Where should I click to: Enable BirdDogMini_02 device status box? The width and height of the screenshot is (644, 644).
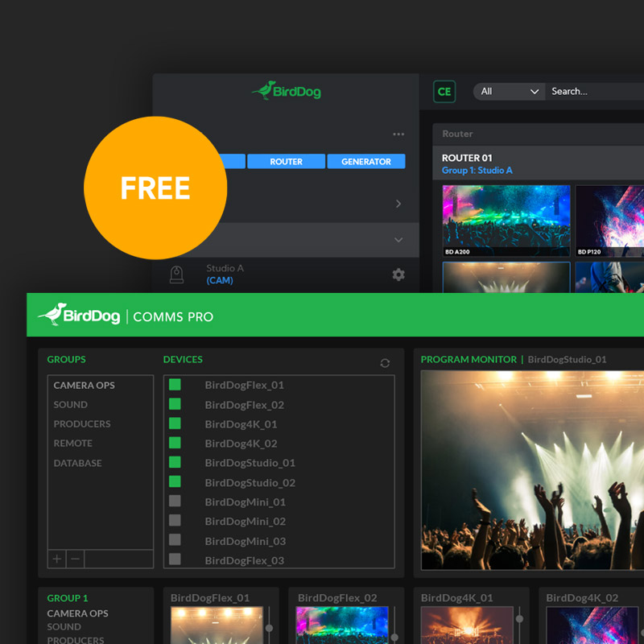click(175, 520)
